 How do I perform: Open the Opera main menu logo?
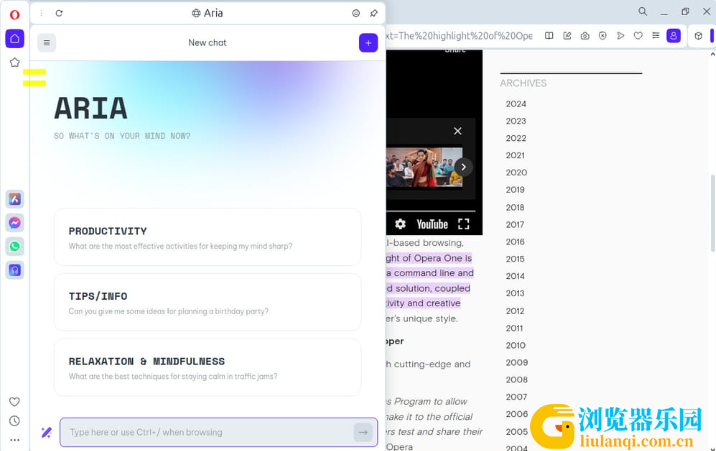click(x=15, y=15)
